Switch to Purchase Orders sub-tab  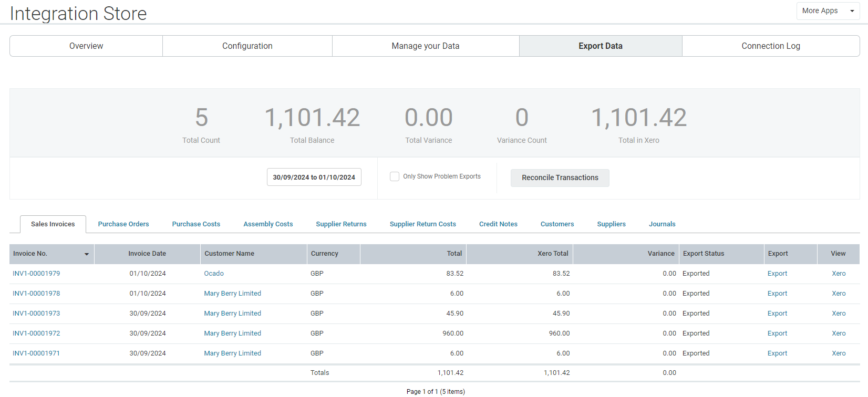point(123,224)
